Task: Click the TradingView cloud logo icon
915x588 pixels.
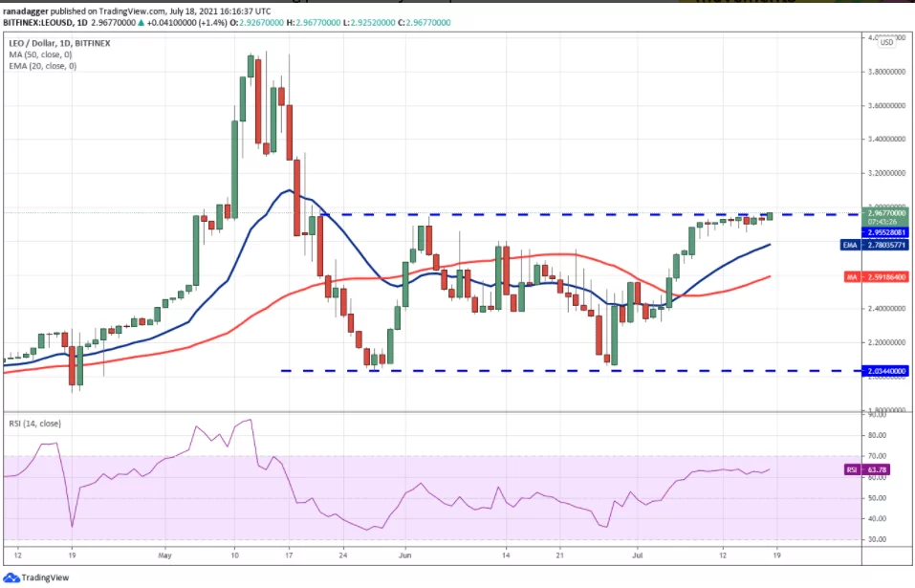Action: pyautogui.click(x=11, y=577)
